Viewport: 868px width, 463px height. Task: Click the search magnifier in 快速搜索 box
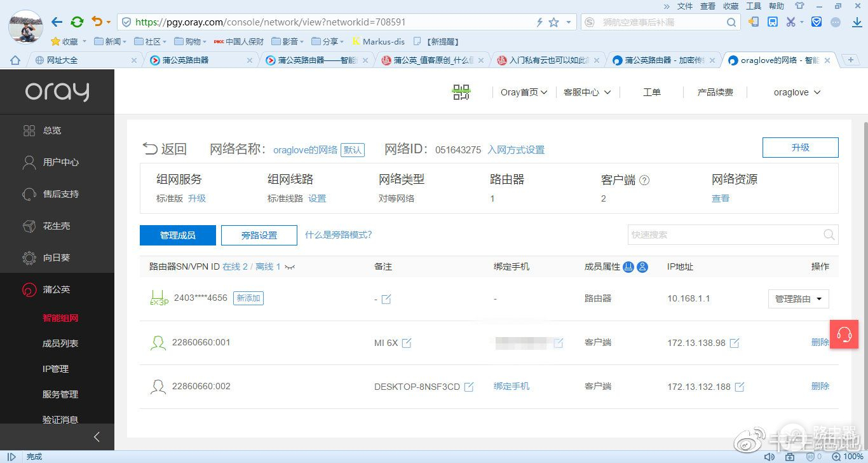tap(829, 235)
